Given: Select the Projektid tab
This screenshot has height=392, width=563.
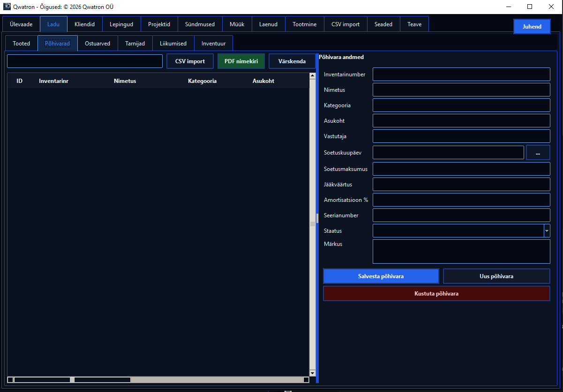Looking at the screenshot, I should [159, 24].
